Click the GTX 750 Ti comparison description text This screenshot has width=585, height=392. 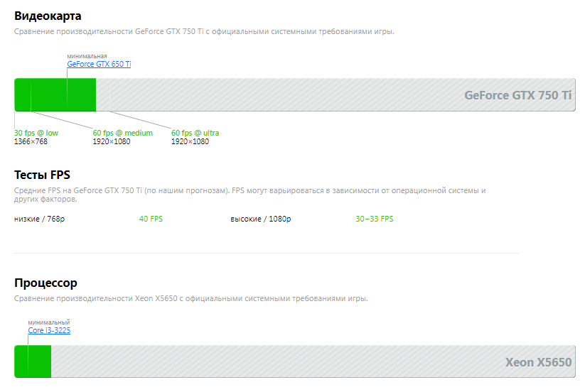[x=204, y=32]
